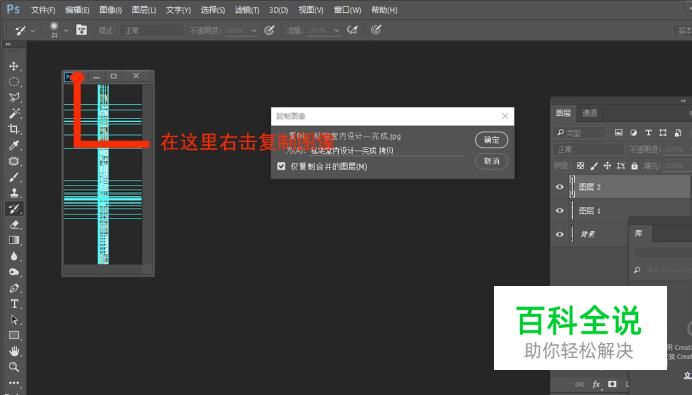Toggle pixel layer filter icon
692x395 pixels.
619,132
